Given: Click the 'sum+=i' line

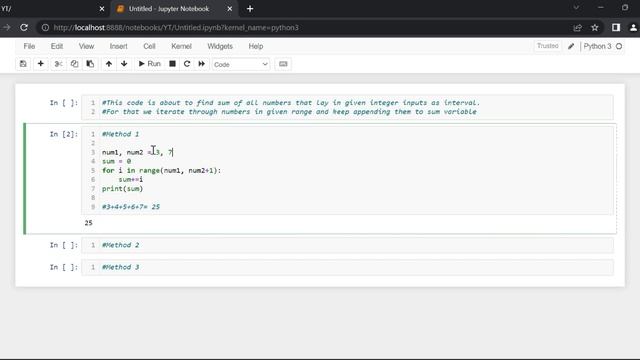Looking at the screenshot, I should point(131,180).
